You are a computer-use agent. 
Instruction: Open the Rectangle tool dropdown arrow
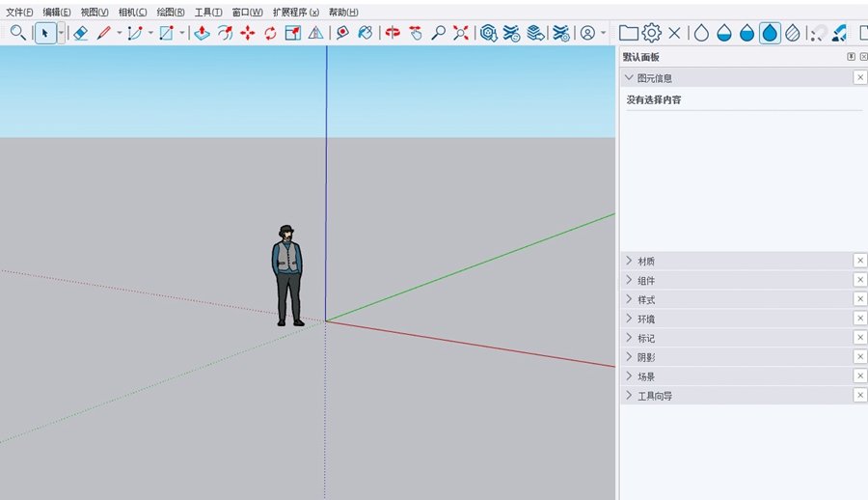point(181,33)
